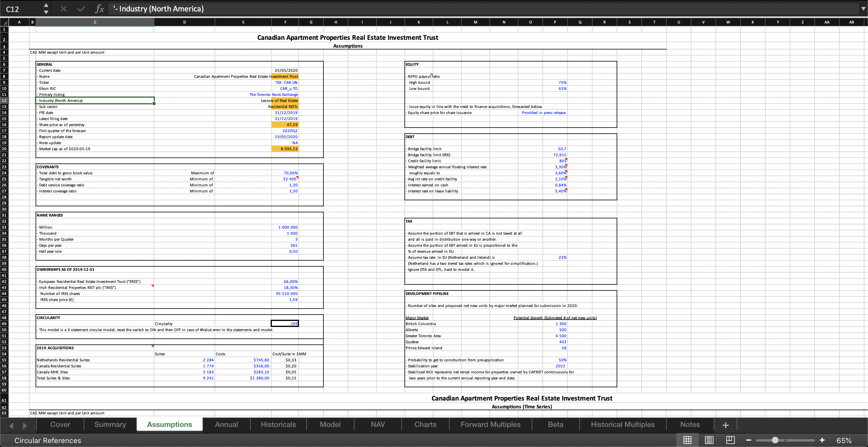The image size is (868, 447).
Task: Open the Historicals sheet tab
Action: pyautogui.click(x=278, y=424)
